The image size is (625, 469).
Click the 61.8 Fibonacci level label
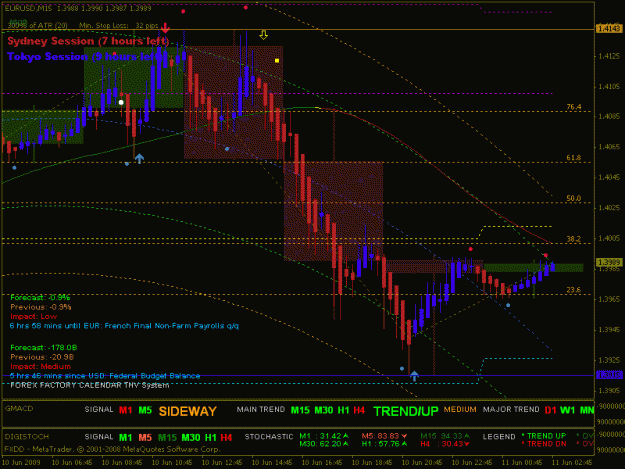coord(574,158)
